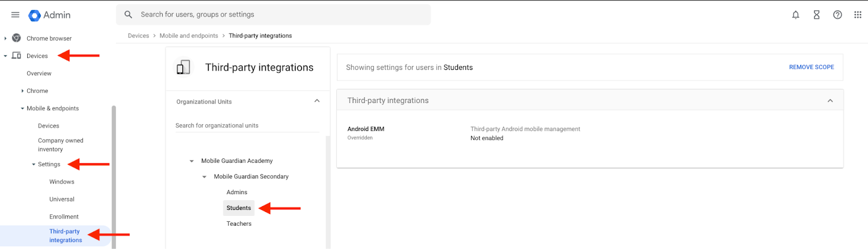Click the organizational units search field
The height and width of the screenshot is (249, 868).
pyautogui.click(x=247, y=125)
